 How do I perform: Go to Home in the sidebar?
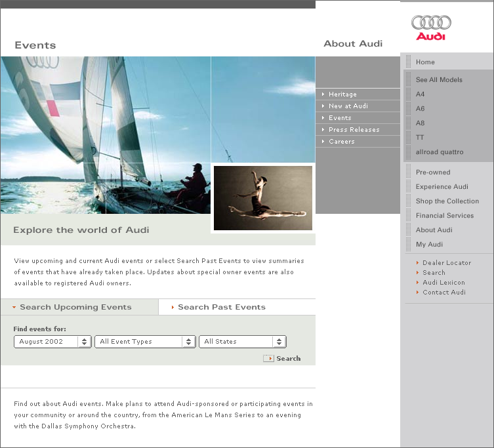pyautogui.click(x=425, y=62)
